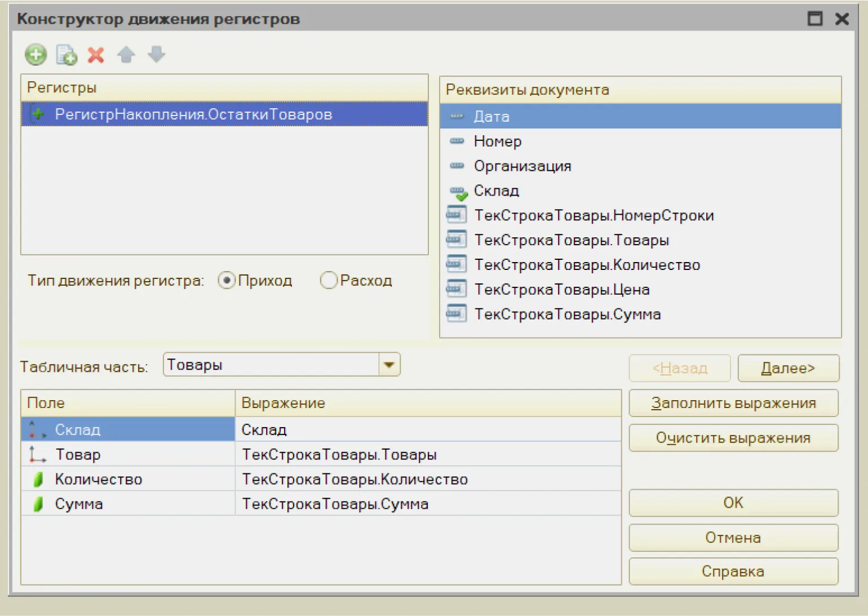This screenshot has width=868, height=616.
Task: Select РегистрНакопления.ОстаткиТоваров in the registers list
Action: pos(193,114)
